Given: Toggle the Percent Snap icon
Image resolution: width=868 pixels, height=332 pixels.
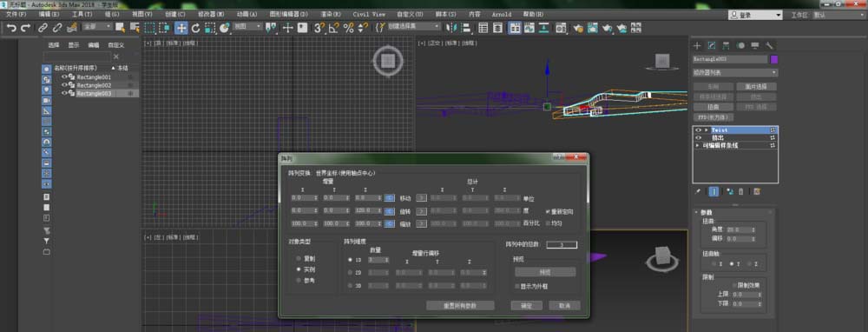Looking at the screenshot, I should pos(348,27).
